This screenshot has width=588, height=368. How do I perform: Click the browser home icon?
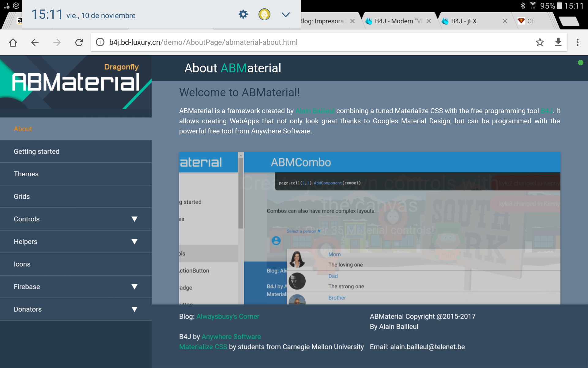pyautogui.click(x=13, y=42)
